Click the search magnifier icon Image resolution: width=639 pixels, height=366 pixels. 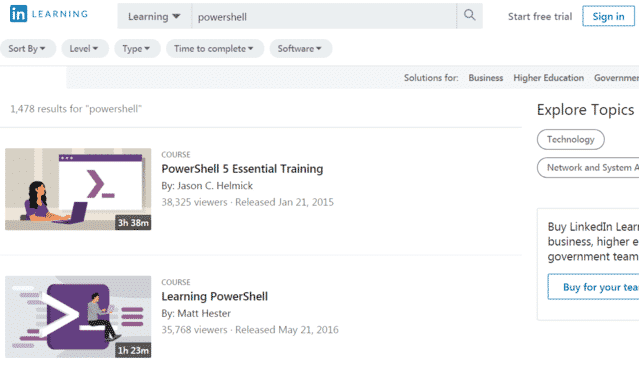469,16
